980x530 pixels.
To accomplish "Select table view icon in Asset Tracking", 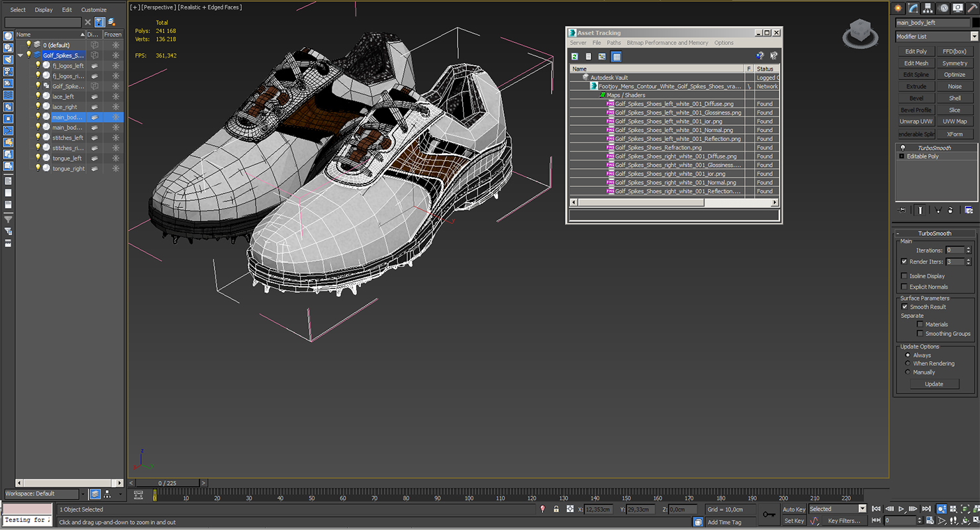I will pos(616,57).
